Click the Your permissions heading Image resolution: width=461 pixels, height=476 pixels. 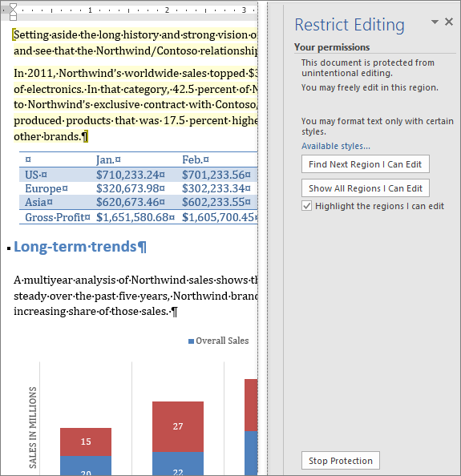(x=332, y=47)
